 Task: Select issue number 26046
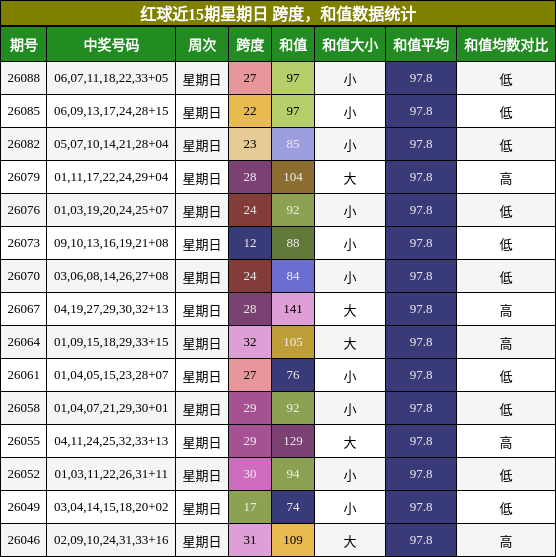point(23,540)
